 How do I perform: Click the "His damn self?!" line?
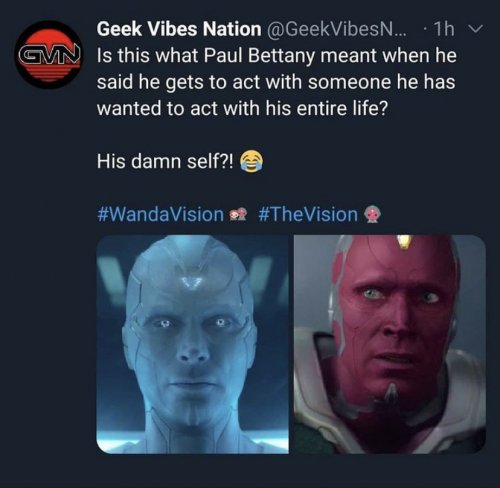pos(166,162)
